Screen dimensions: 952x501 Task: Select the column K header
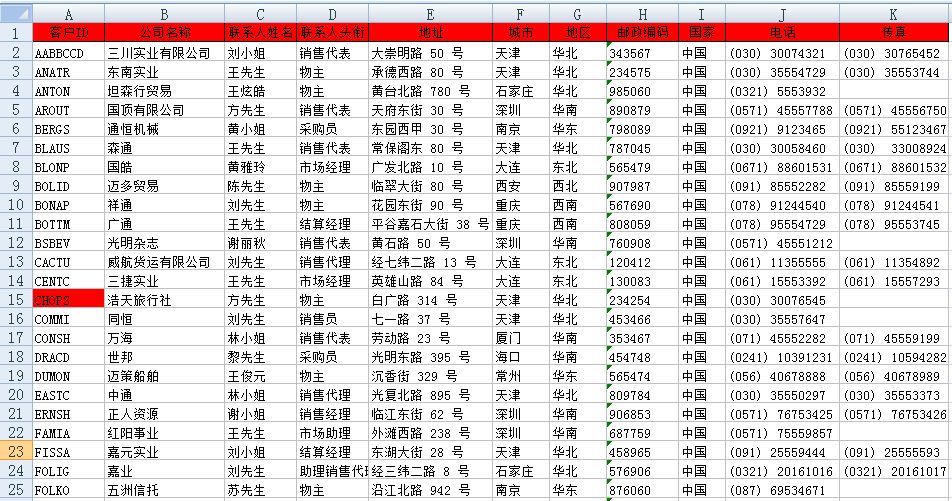(894, 13)
